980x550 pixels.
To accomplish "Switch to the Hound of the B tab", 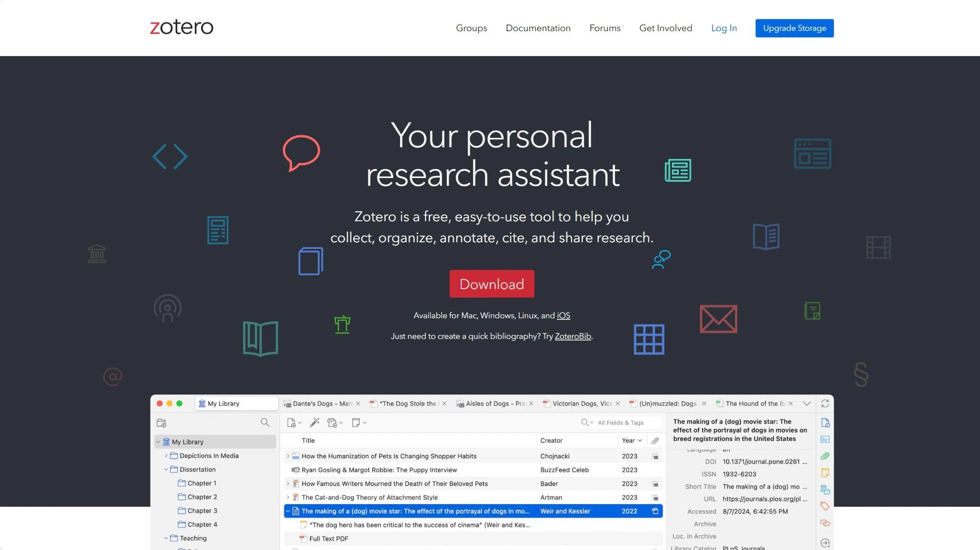I will pyautogui.click(x=754, y=404).
